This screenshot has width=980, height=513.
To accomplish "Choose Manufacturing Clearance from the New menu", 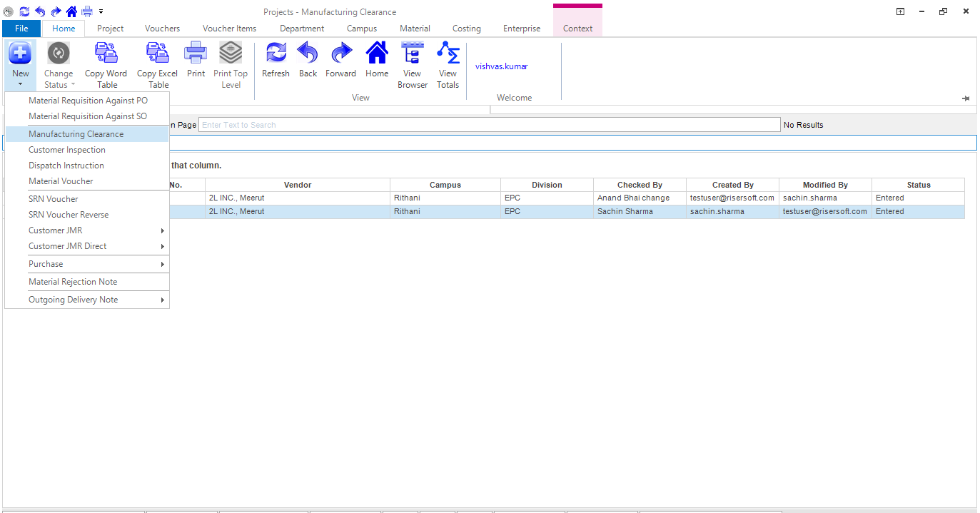I will (87, 134).
